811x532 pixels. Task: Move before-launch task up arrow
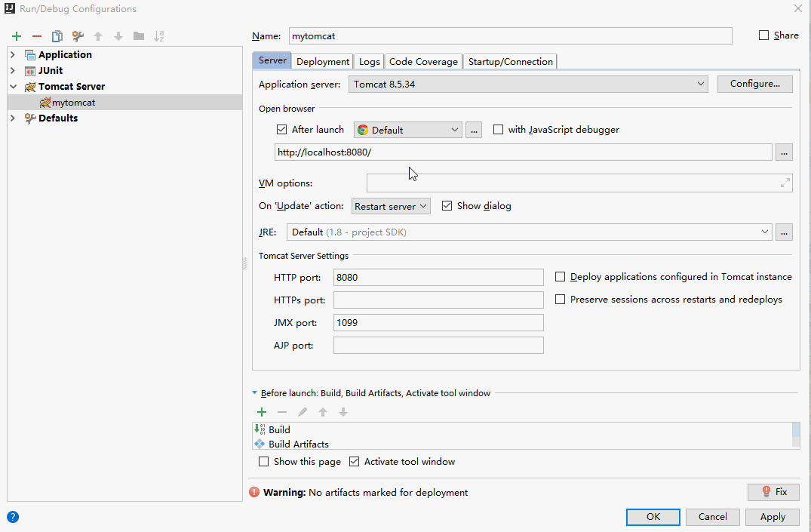coord(323,412)
